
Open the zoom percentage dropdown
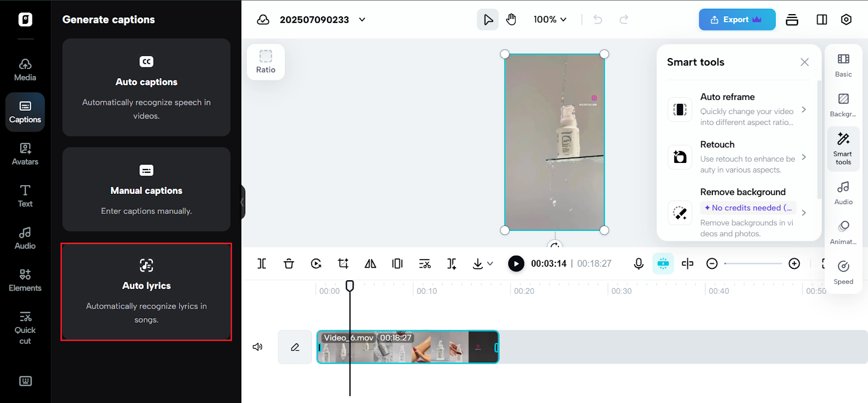(x=550, y=20)
